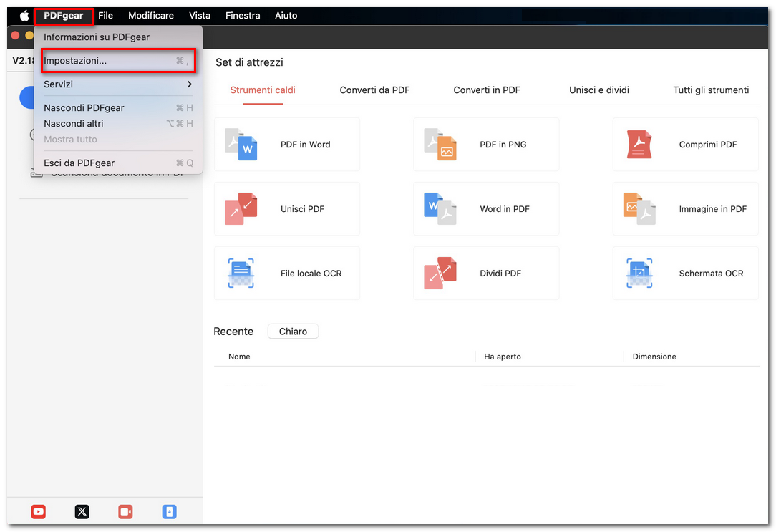Open the Word in PDF icon
Viewport: 776px width, 532px height.
(440, 209)
